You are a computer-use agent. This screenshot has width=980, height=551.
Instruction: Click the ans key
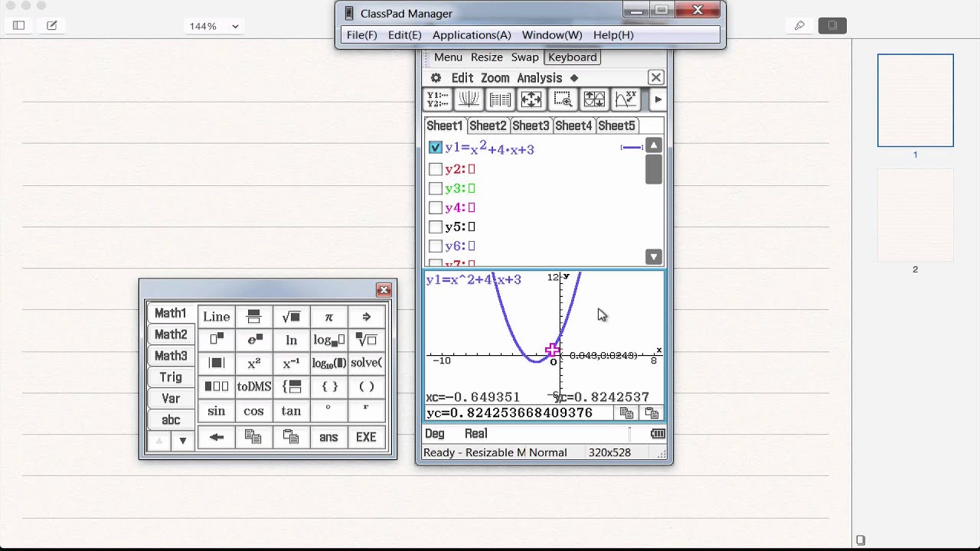328,437
